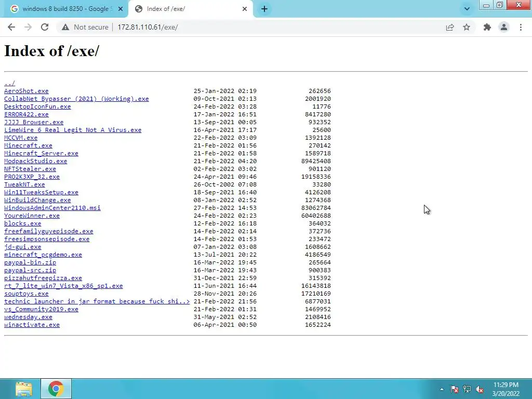Viewport: 532px width, 399px height.
Task: Open the Chrome profile avatar
Action: tap(504, 27)
